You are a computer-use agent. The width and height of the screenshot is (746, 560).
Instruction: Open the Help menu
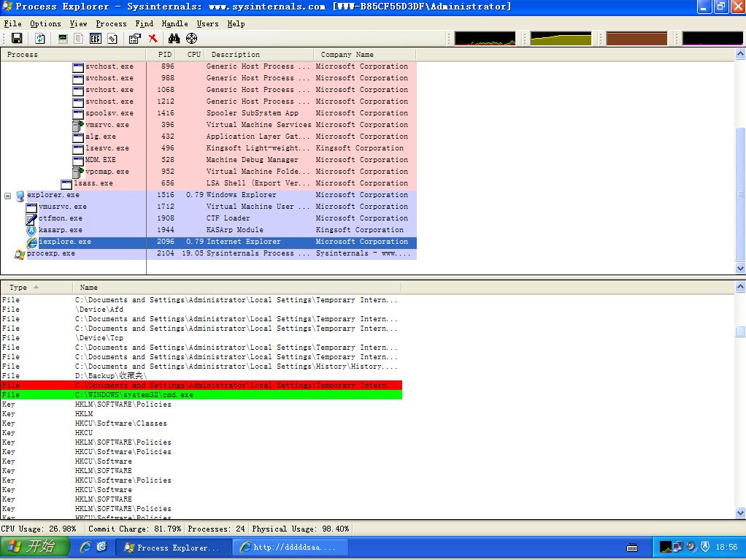click(236, 23)
